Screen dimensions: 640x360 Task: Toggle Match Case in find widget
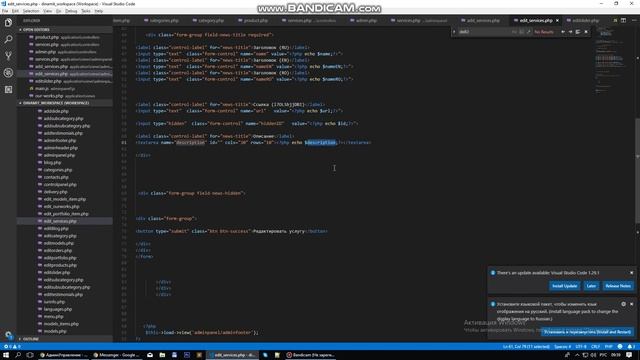[x=514, y=32]
